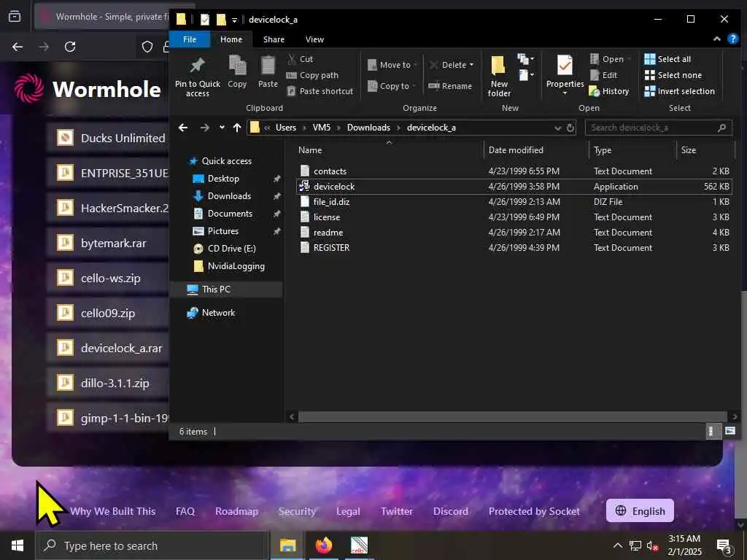The height and width of the screenshot is (560, 747).
Task: Open the Copy to dropdown
Action: 392,86
